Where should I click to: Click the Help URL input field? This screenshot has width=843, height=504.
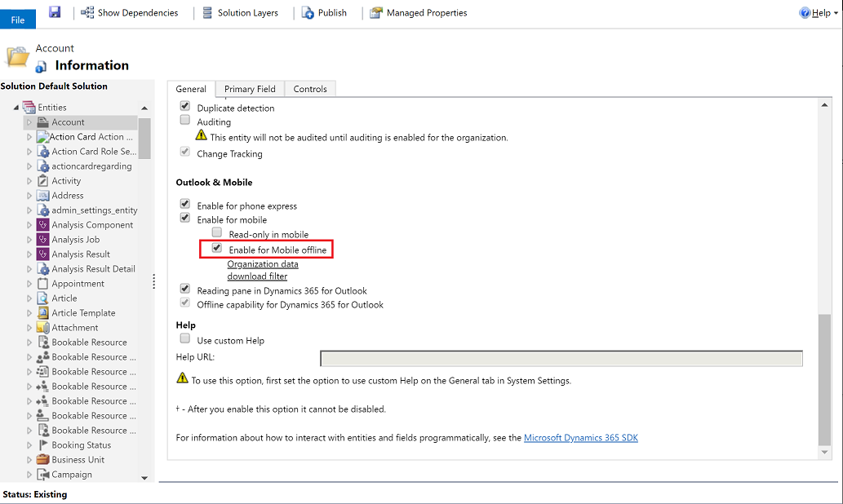561,358
